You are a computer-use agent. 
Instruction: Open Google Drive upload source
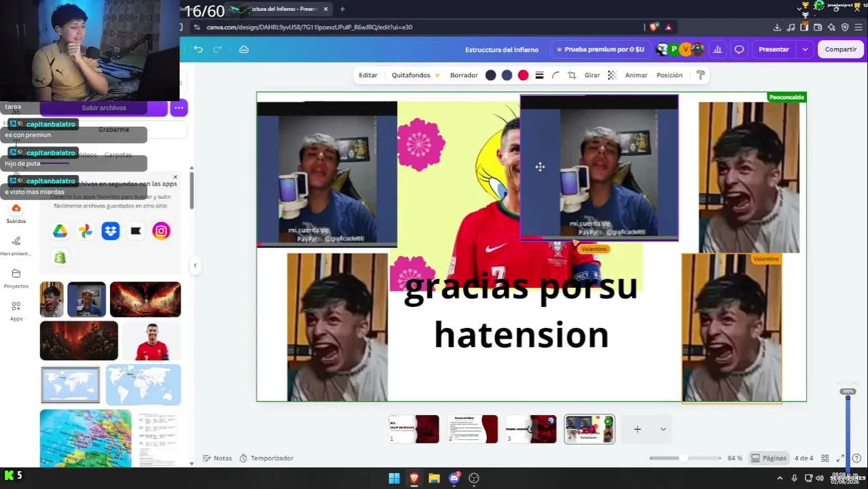60,232
